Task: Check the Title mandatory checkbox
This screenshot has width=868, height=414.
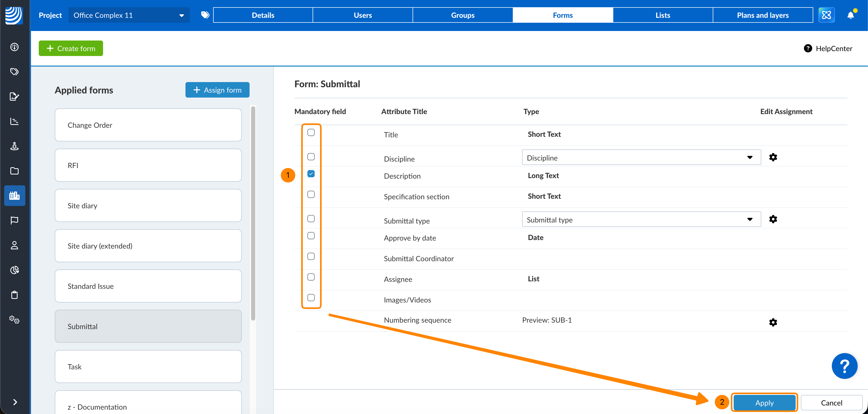Action: [x=311, y=133]
